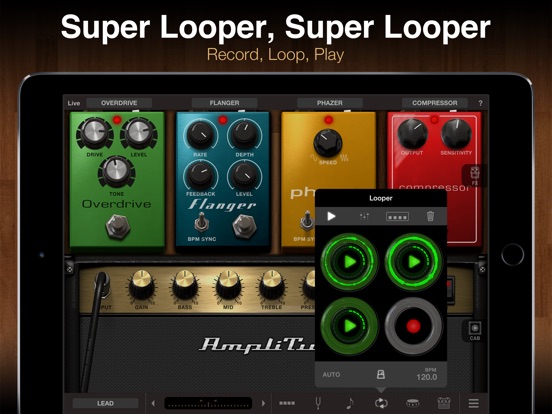This screenshot has width=552, height=414.
Task: Open the looper cycle icon in bottom bar
Action: pos(381,403)
